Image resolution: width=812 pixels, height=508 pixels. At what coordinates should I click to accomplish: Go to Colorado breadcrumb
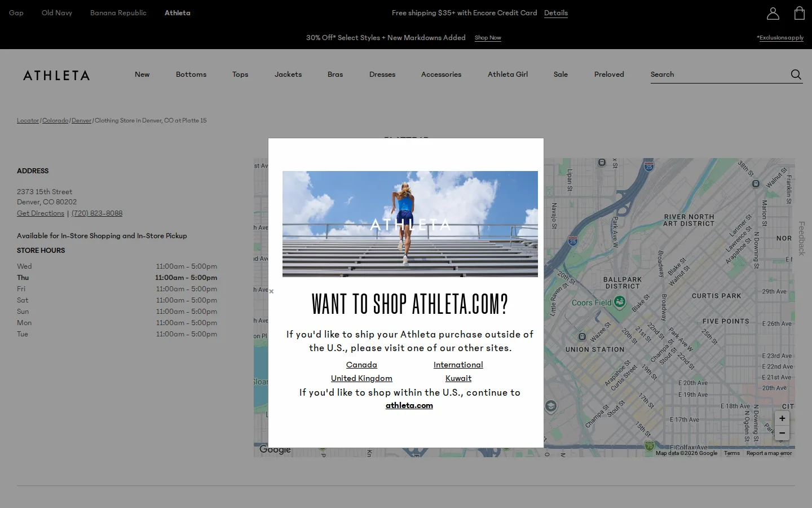(55, 120)
